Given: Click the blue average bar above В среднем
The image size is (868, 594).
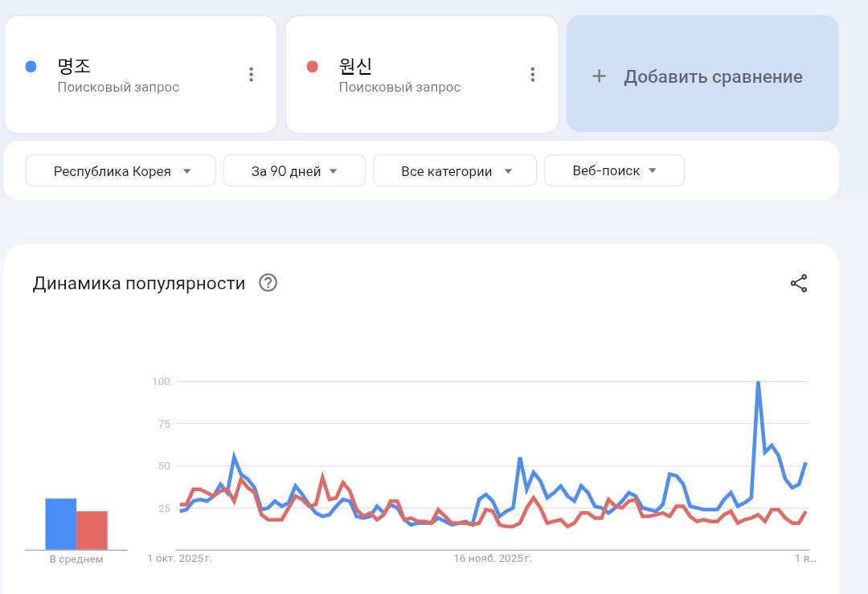Looking at the screenshot, I should coord(60,523).
